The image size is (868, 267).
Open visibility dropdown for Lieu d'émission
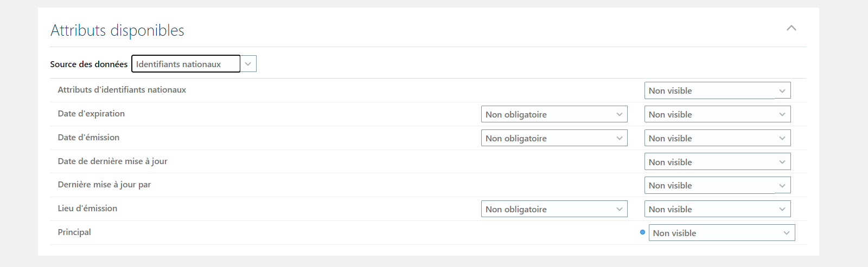(x=717, y=209)
